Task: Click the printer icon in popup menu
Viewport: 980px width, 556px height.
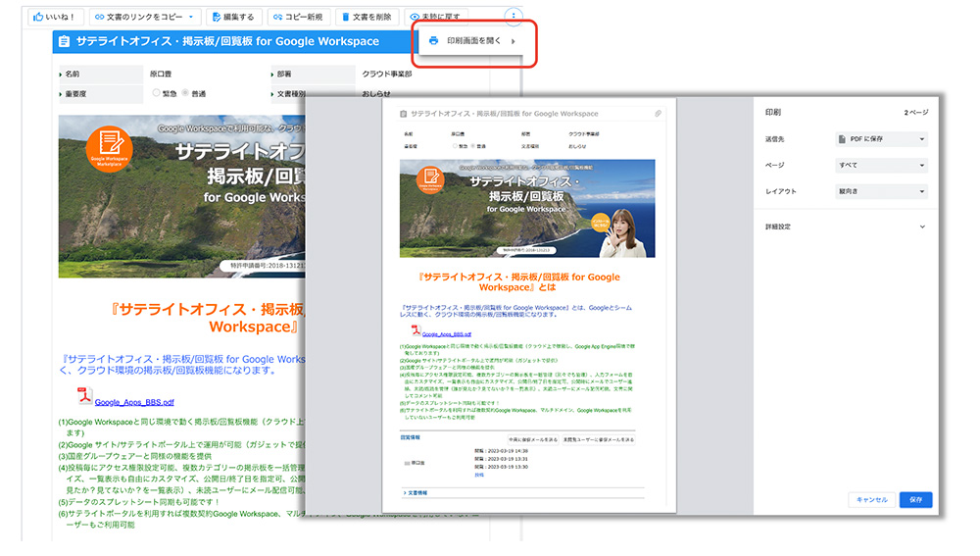Action: pos(433,41)
